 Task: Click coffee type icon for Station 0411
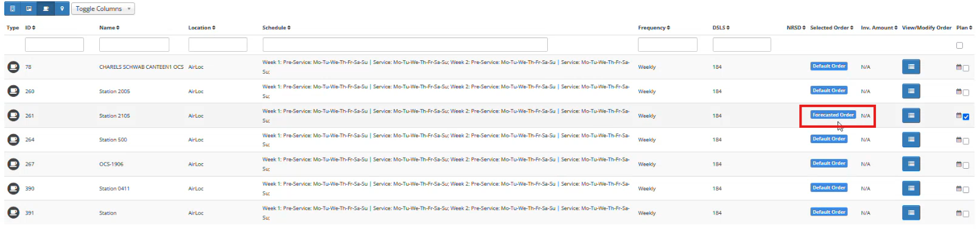click(13, 189)
